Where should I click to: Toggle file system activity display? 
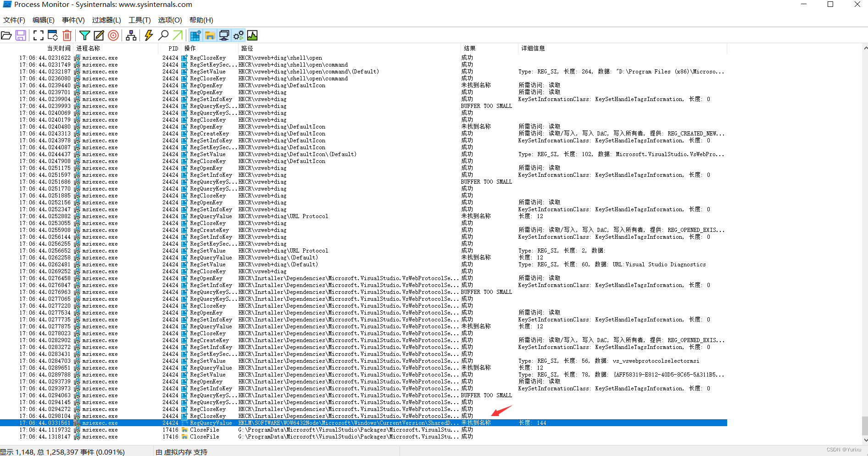210,35
